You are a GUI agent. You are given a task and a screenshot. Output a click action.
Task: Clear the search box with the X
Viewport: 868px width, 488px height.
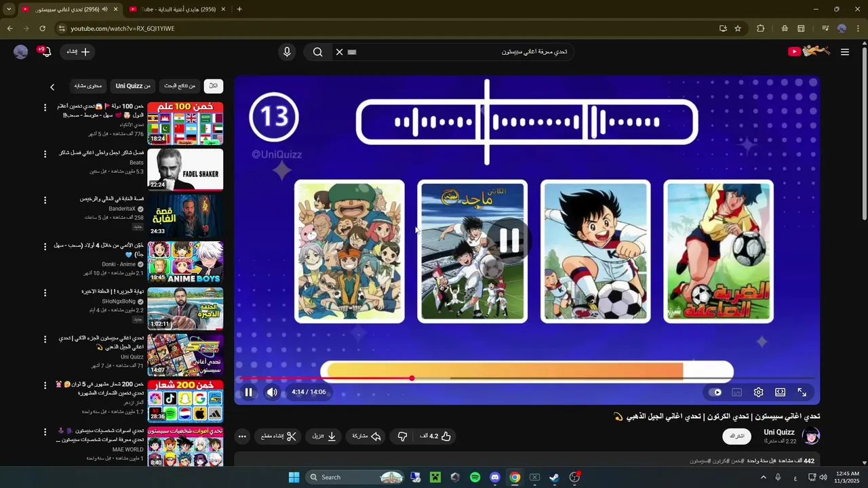pos(339,52)
